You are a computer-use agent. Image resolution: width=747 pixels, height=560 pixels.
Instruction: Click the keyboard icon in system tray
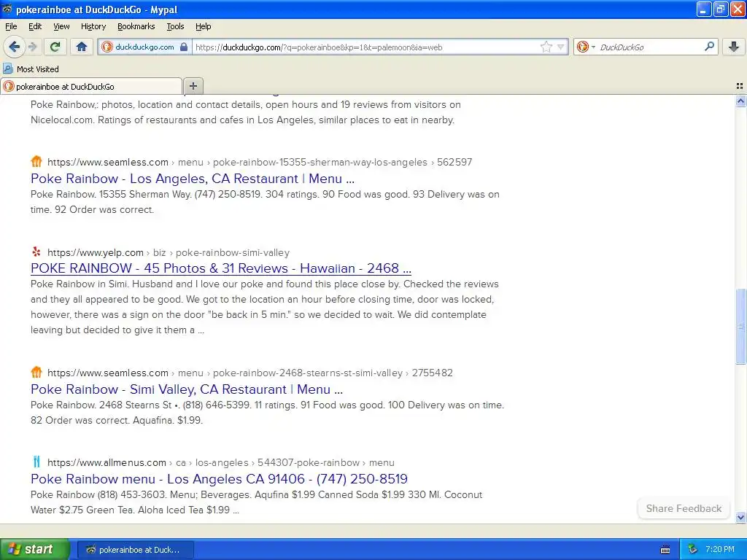coord(665,550)
